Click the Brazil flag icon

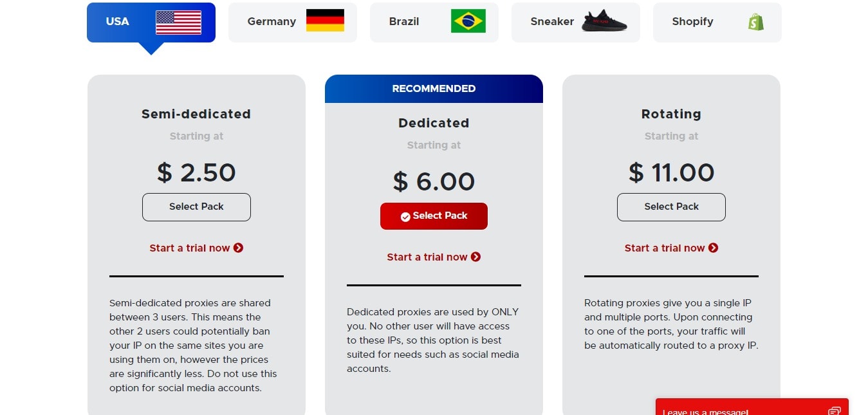point(468,21)
